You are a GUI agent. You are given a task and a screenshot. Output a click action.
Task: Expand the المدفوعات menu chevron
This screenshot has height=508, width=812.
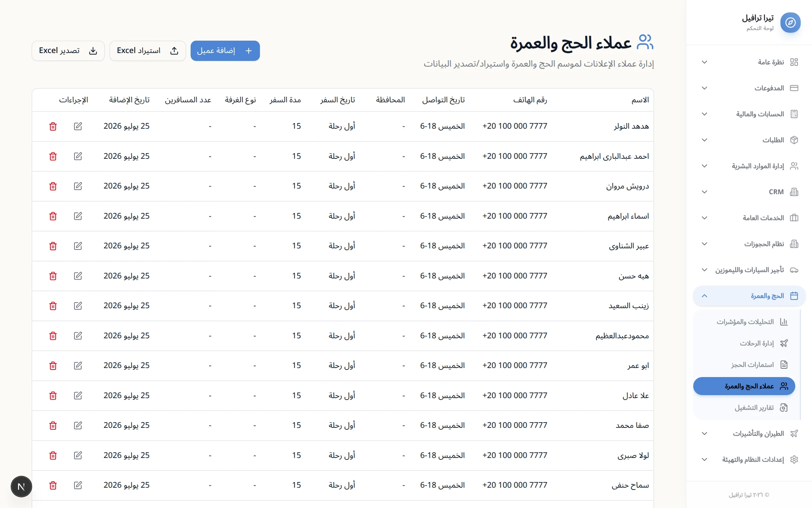704,88
